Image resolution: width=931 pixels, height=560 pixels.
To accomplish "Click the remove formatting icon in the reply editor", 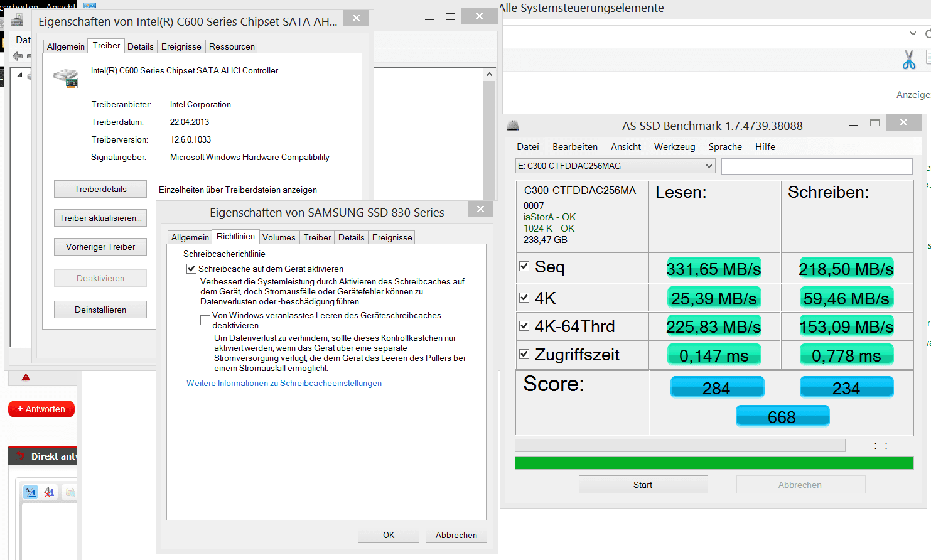I will pos(49,492).
